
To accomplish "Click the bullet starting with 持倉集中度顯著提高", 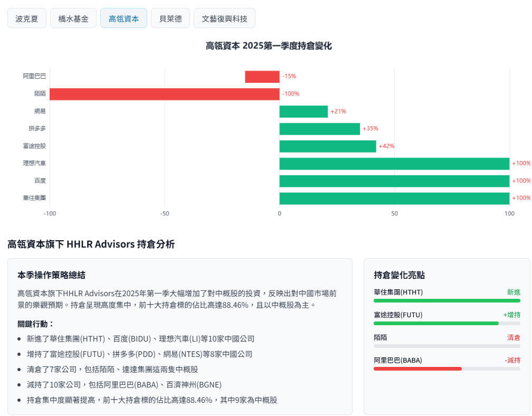I will [152, 400].
